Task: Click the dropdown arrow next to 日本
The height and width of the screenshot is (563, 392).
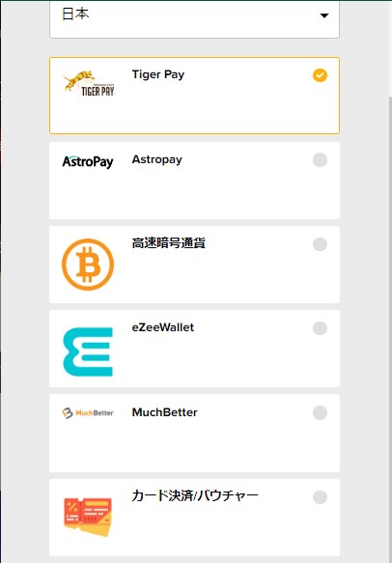Action: [x=324, y=15]
